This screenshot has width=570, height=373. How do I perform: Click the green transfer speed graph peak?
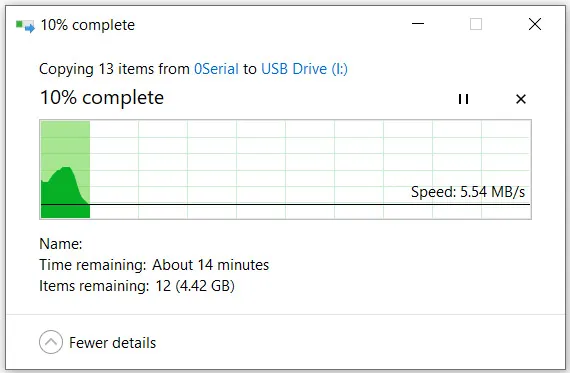pyautogui.click(x=65, y=169)
